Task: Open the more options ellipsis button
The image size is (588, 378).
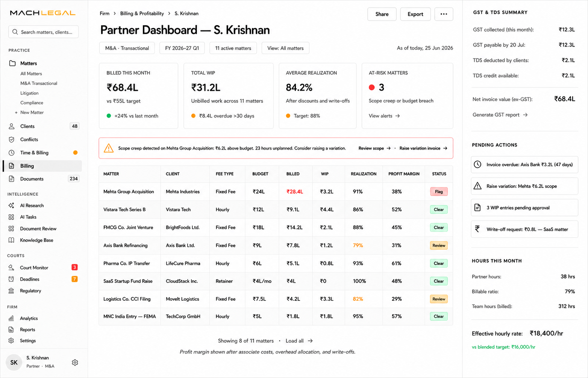Action: tap(444, 14)
